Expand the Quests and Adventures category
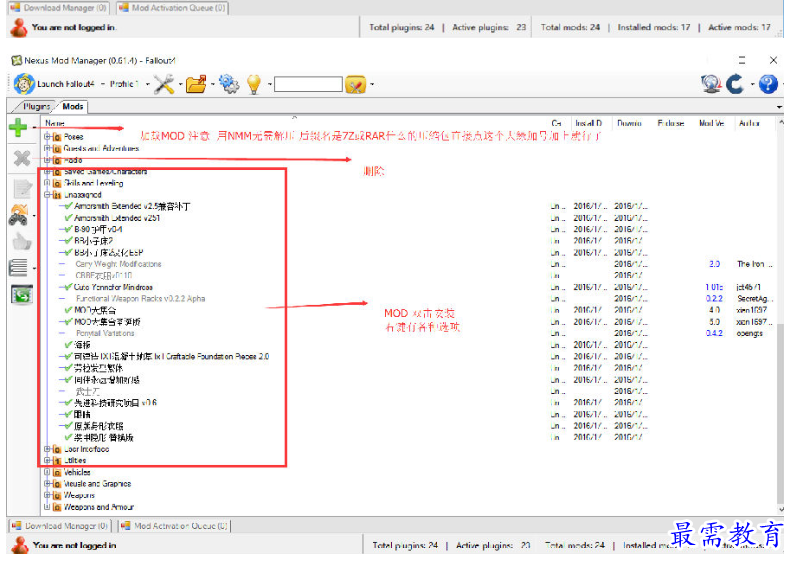 point(47,148)
